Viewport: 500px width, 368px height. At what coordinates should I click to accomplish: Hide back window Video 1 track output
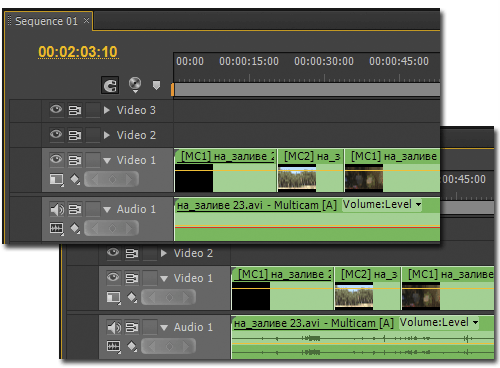coord(113,277)
